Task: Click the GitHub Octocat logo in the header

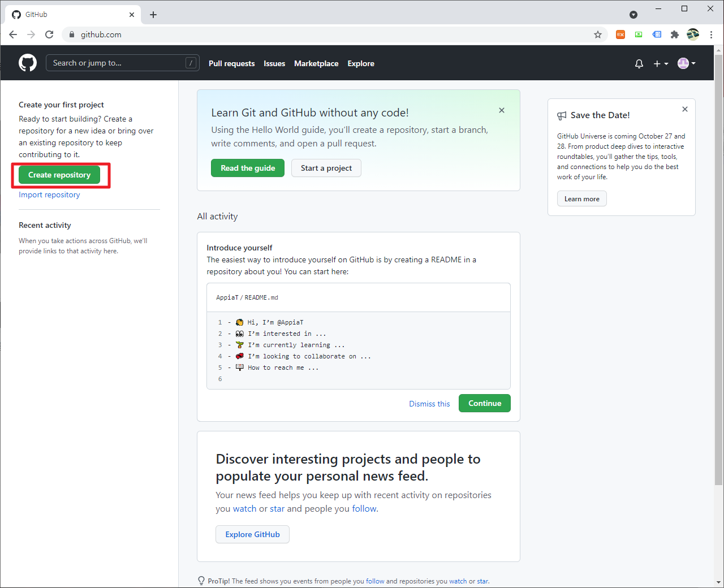Action: click(x=28, y=63)
